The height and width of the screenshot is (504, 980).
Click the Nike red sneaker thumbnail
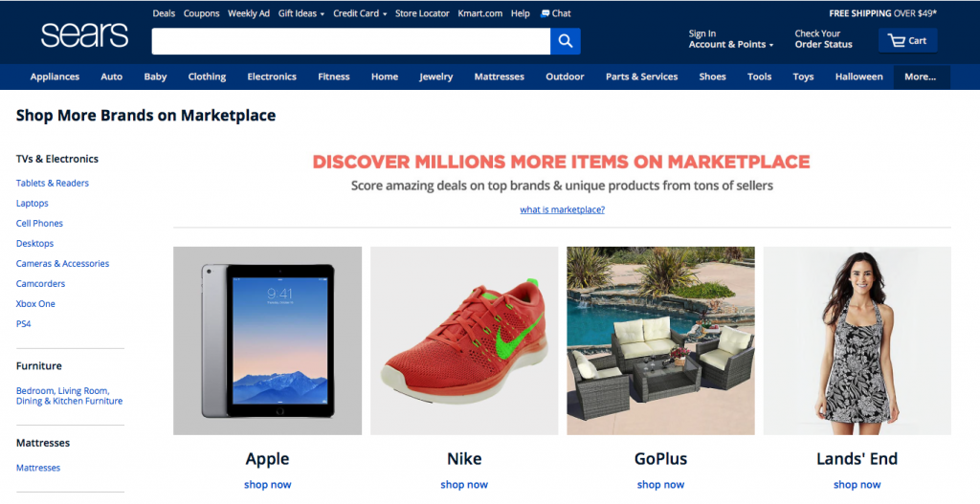(x=464, y=340)
